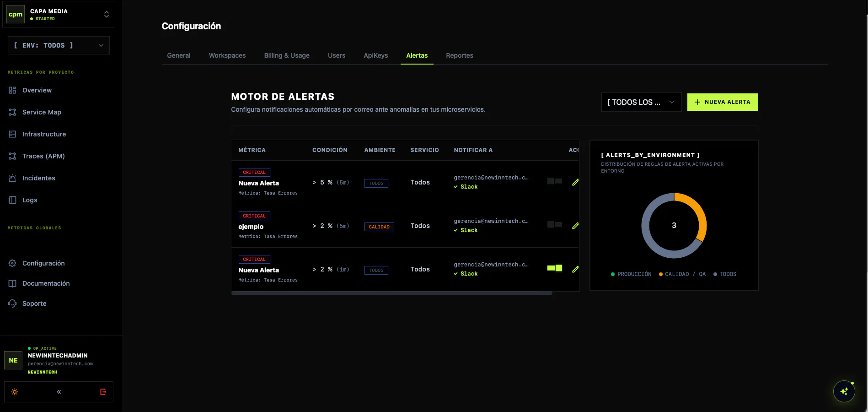Click the CONDICIÓN column header
Viewport: 868px width, 412px height.
point(330,150)
